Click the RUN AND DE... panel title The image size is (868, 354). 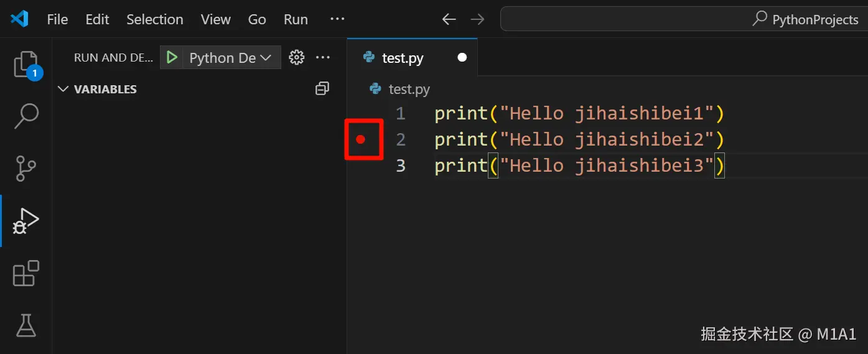(x=113, y=57)
